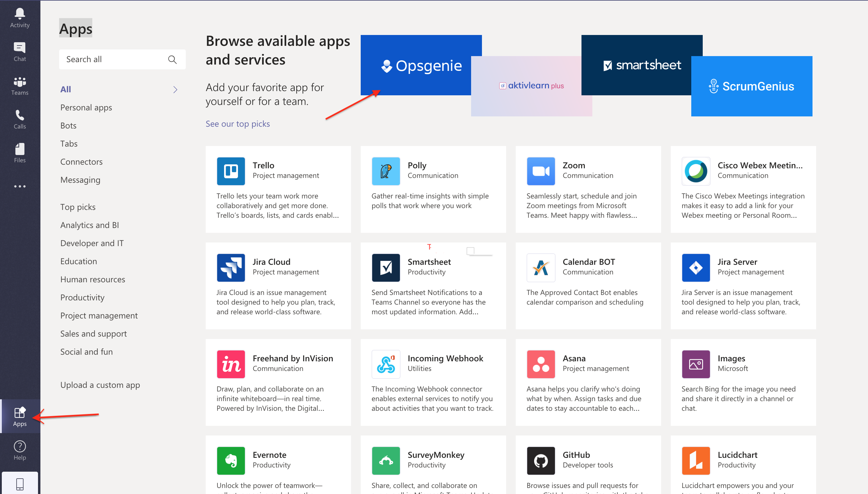
Task: Select the Bots filter option
Action: click(68, 125)
